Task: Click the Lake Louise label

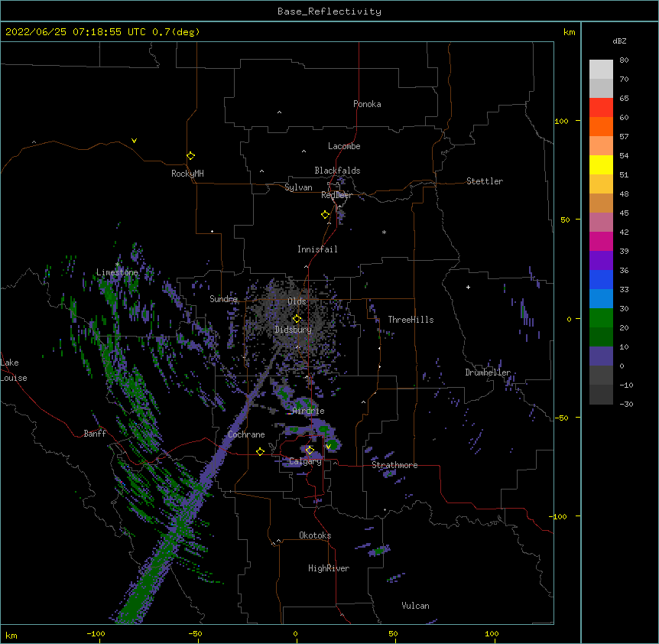Action: [x=14, y=370]
